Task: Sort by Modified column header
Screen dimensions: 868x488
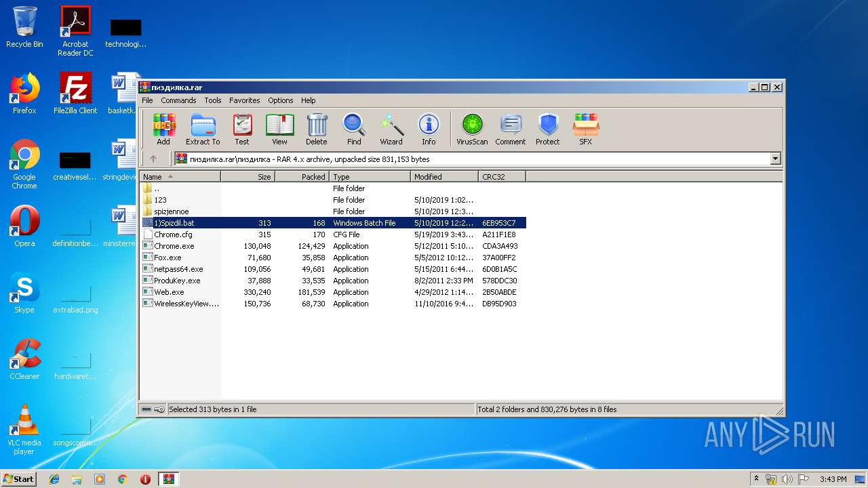Action: coord(444,177)
